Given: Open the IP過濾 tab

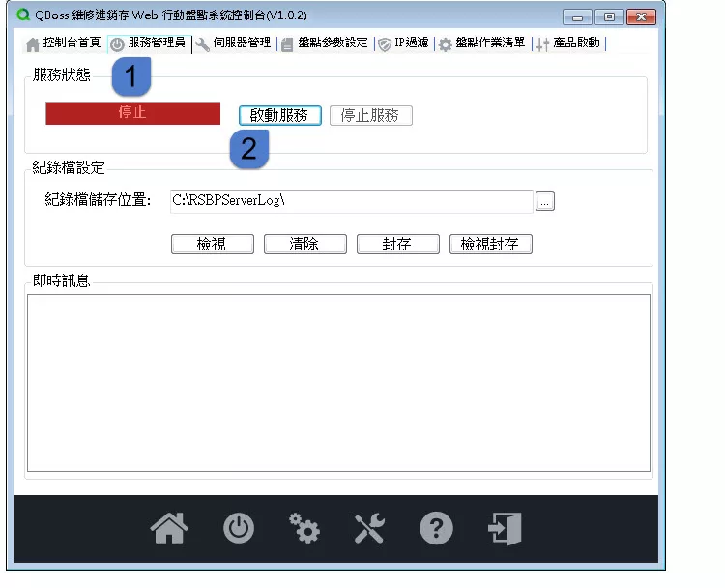Looking at the screenshot, I should coord(403,44).
